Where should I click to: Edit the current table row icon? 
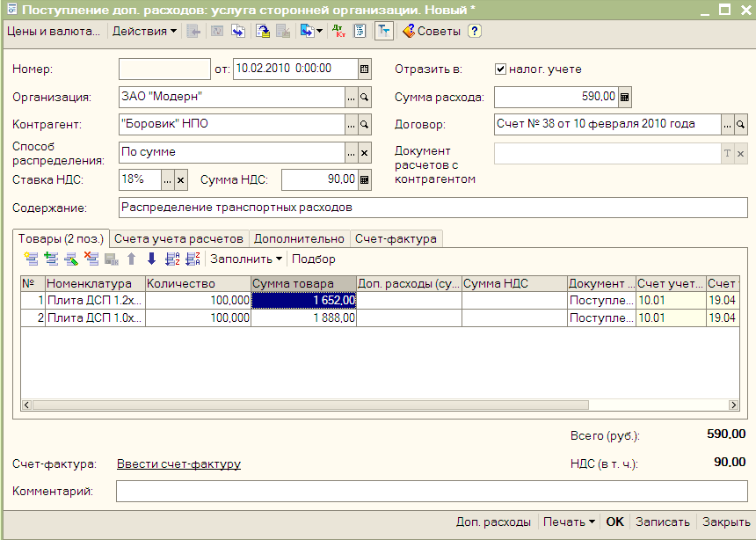coord(71,259)
